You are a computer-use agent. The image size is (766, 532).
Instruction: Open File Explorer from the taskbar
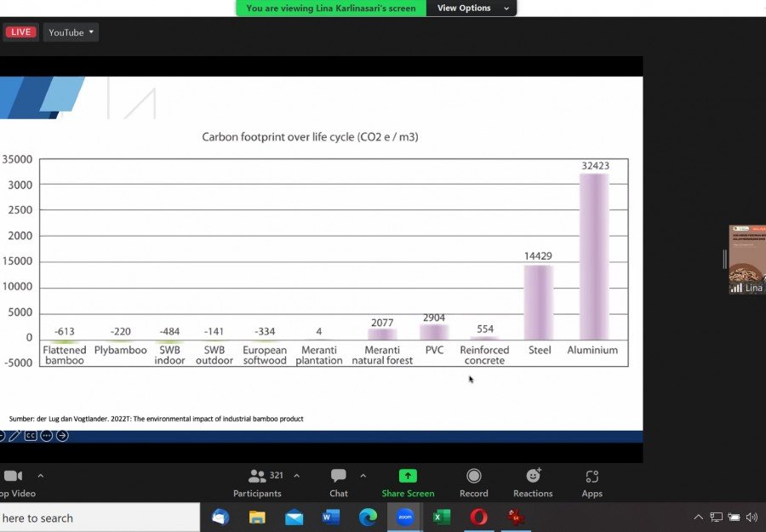[257, 517]
